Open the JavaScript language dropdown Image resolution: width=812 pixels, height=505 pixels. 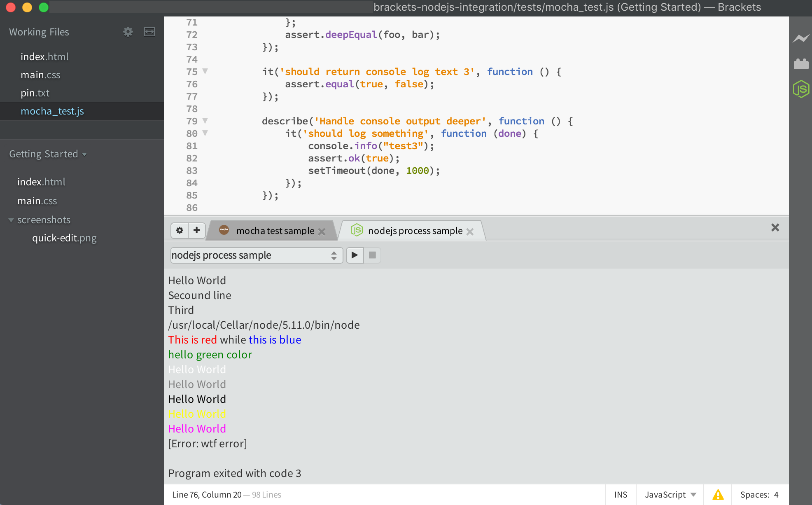[670, 495]
